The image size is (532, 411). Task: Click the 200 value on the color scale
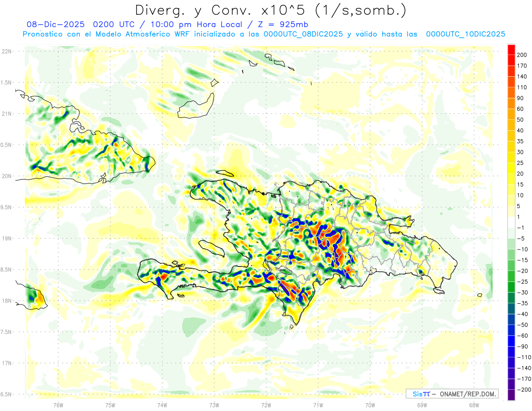521,55
